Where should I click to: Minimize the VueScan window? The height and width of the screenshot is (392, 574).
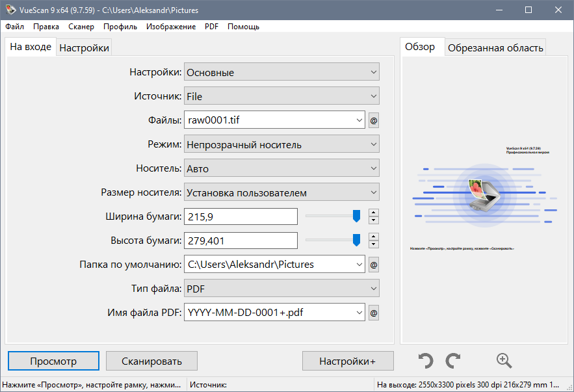click(499, 10)
